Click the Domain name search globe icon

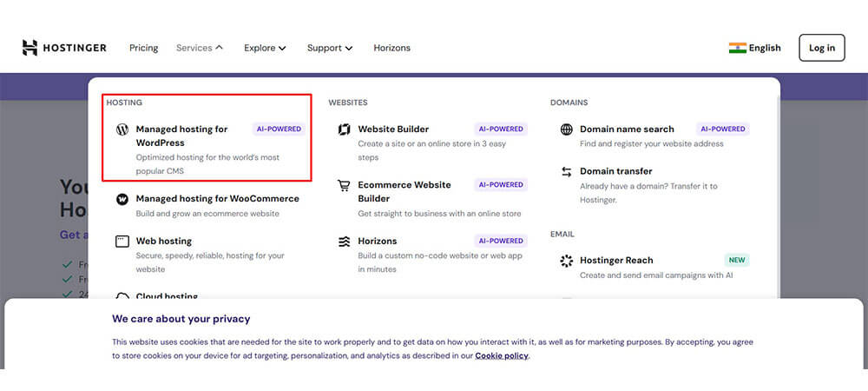point(566,129)
